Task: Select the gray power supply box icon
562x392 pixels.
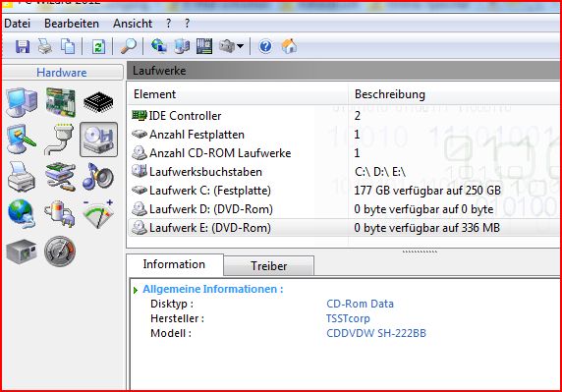Action: click(x=22, y=252)
